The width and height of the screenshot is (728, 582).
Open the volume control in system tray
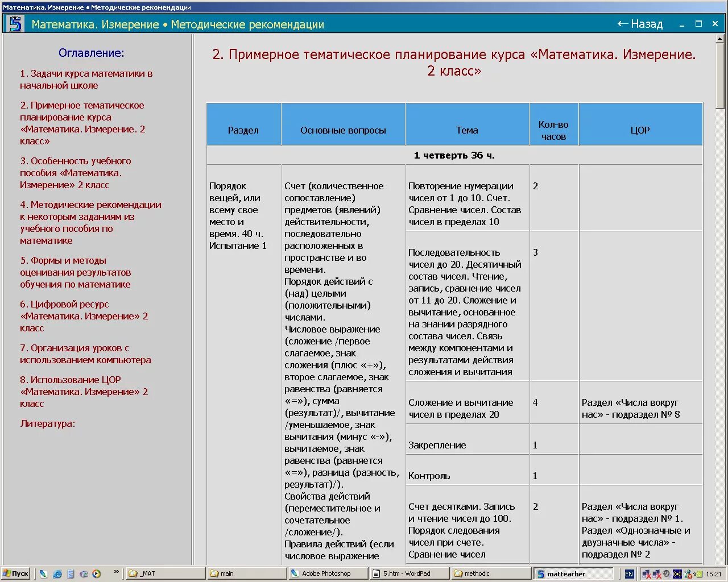pos(667,573)
